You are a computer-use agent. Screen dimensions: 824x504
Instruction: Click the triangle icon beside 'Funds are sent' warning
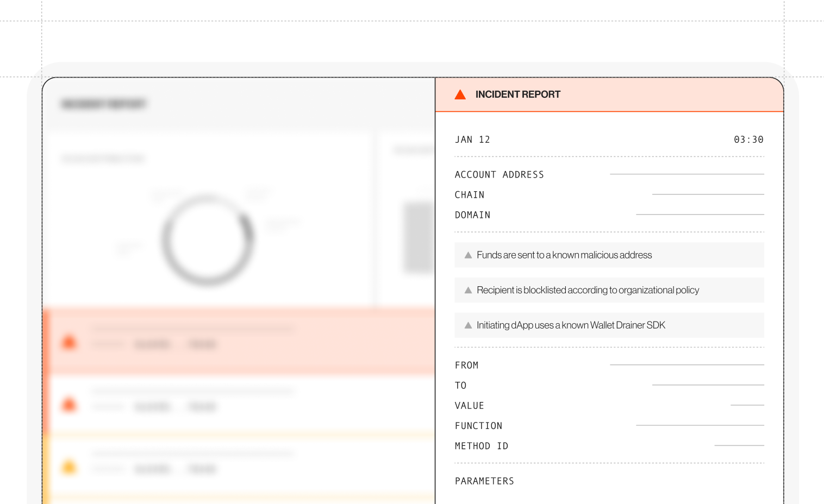(x=468, y=255)
